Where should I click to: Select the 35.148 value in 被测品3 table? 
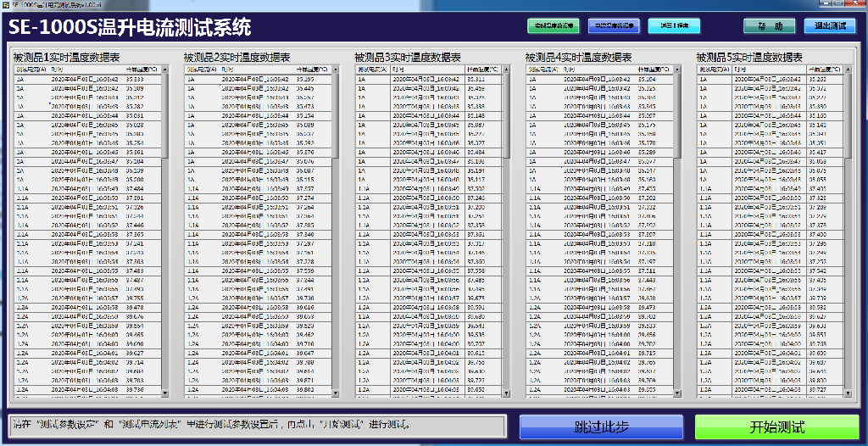click(476, 116)
